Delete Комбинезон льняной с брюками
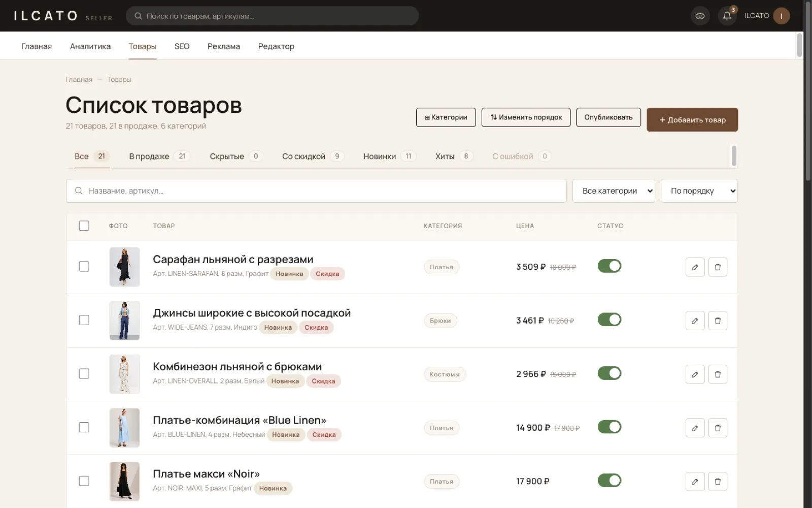 718,374
